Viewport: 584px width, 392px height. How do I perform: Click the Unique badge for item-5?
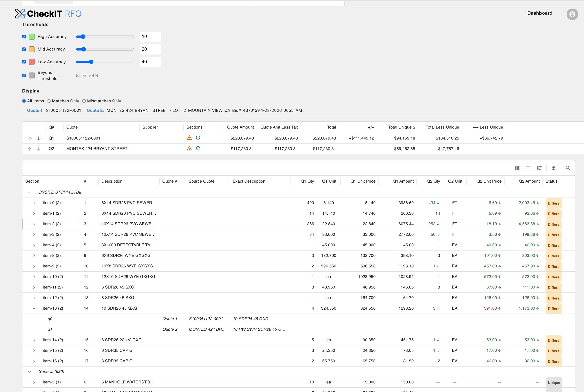(x=554, y=383)
